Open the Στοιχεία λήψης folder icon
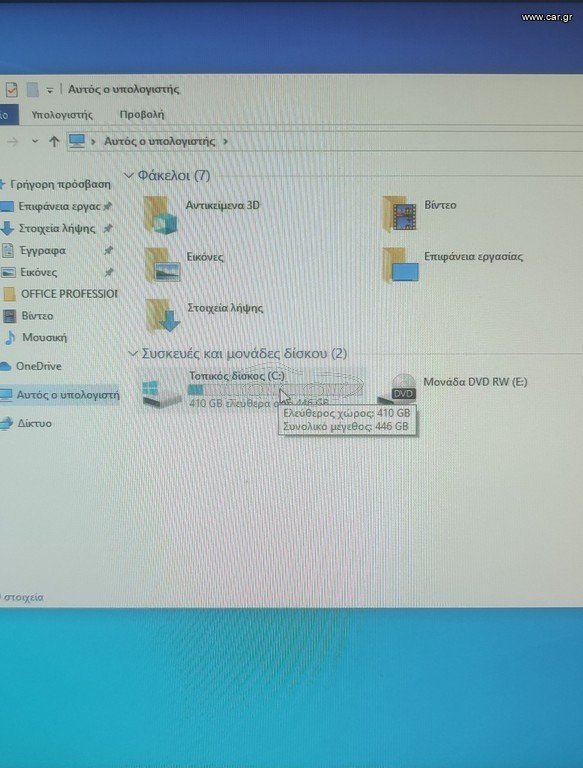 point(163,315)
